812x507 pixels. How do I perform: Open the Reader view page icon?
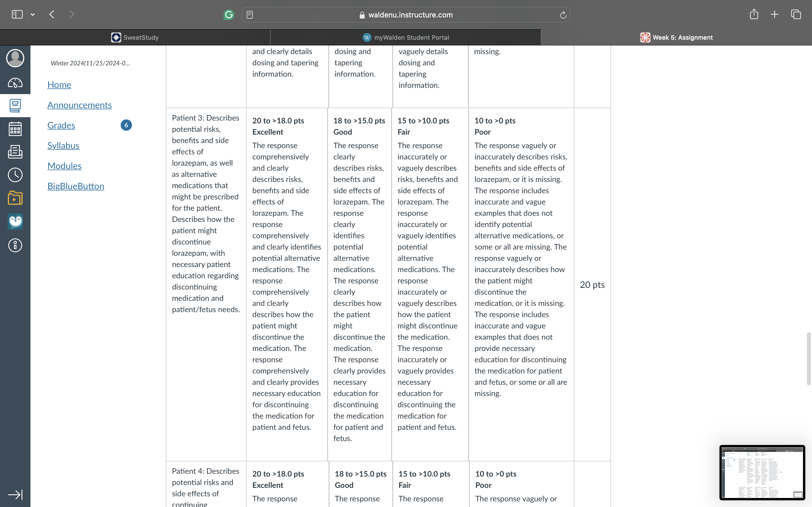(x=250, y=15)
